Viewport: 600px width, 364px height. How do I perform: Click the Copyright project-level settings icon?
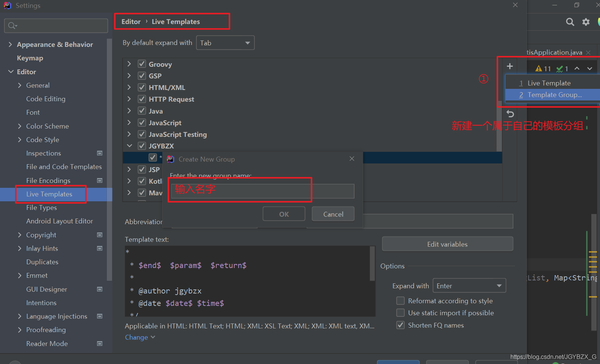pos(100,235)
